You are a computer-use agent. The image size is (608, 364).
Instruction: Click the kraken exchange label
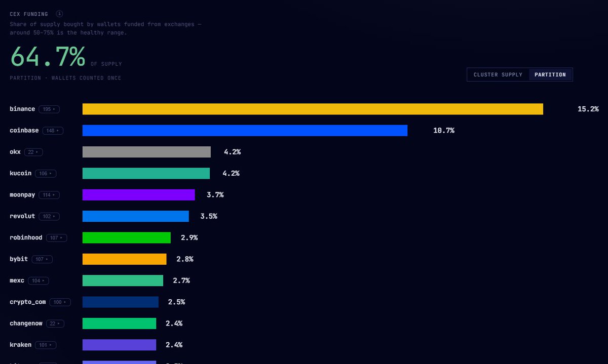click(20, 345)
